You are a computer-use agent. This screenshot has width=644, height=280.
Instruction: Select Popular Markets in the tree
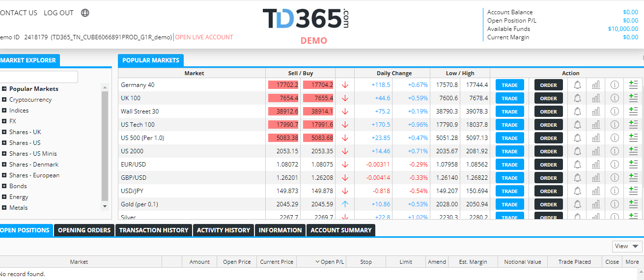click(33, 89)
